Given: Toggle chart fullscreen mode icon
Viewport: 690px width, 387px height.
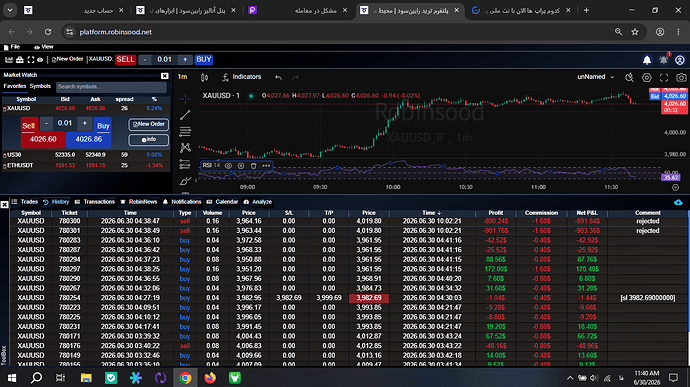Looking at the screenshot, I should pyautogui.click(x=664, y=77).
